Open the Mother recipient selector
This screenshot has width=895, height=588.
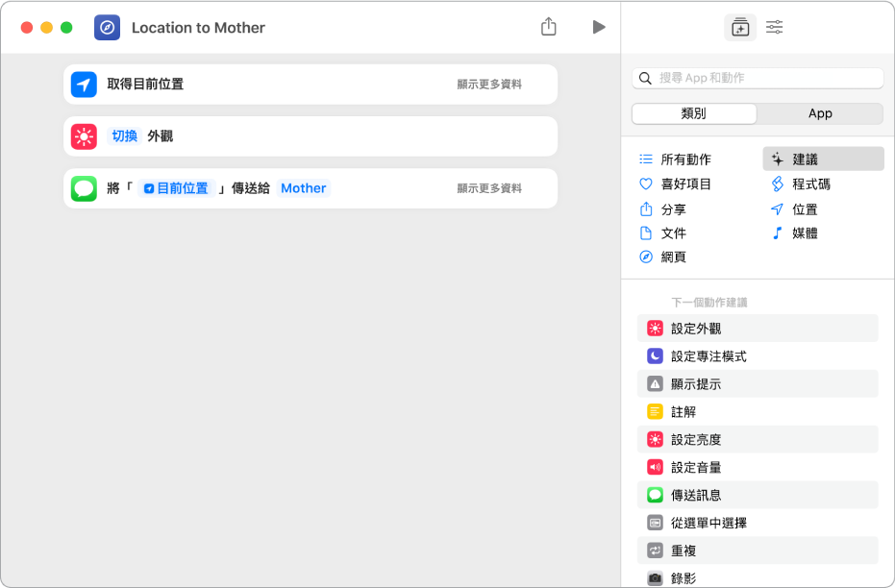[x=303, y=188]
